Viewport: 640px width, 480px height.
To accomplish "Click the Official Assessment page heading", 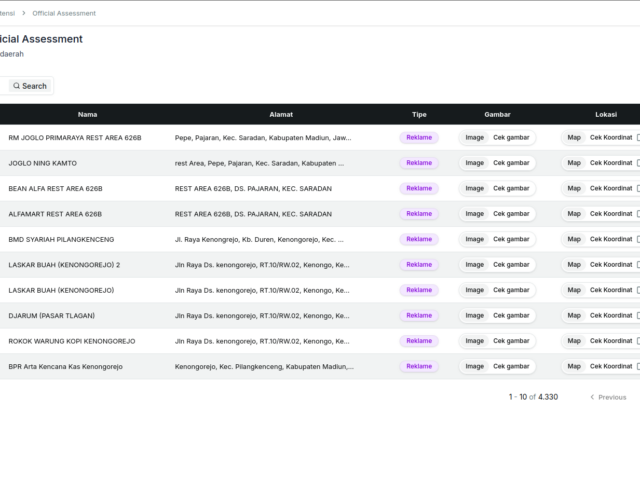I will (x=41, y=39).
